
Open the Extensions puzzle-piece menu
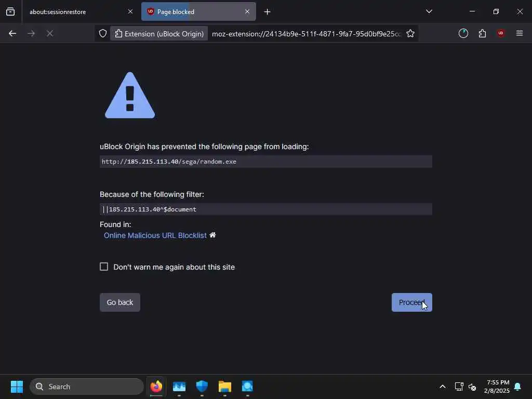pyautogui.click(x=482, y=33)
